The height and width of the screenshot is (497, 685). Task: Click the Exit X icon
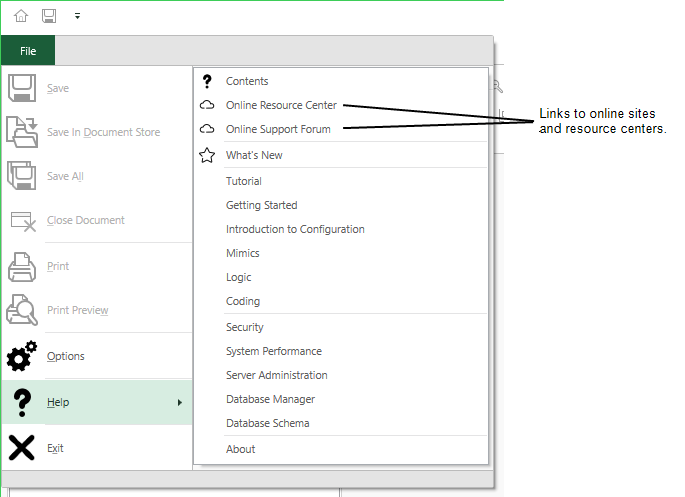(x=21, y=448)
